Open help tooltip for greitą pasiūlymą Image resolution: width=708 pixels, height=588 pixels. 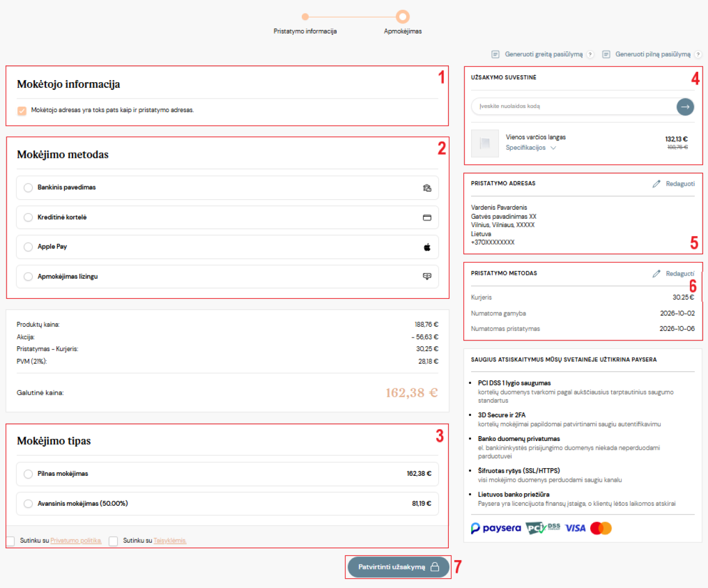(590, 54)
